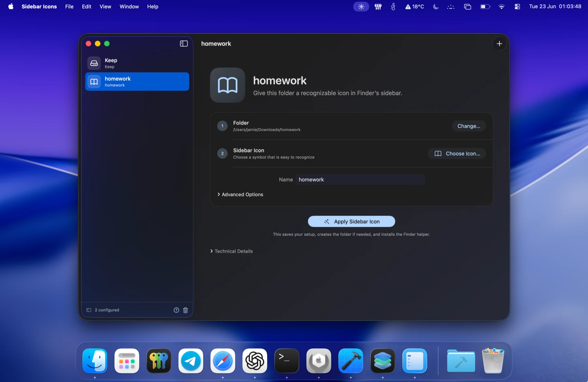Image resolution: width=588 pixels, height=382 pixels.
Task: Open the Choose Icon... picker
Action: click(457, 153)
